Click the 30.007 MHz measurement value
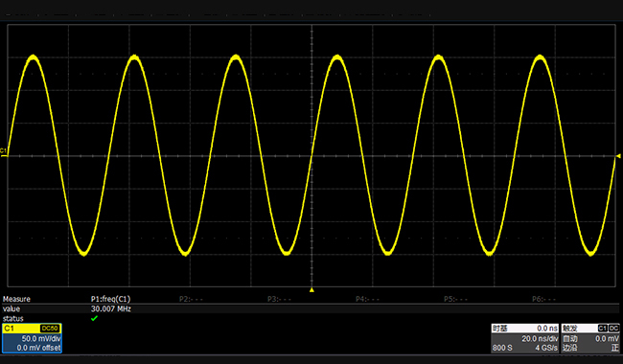The height and width of the screenshot is (364, 623). coord(111,308)
